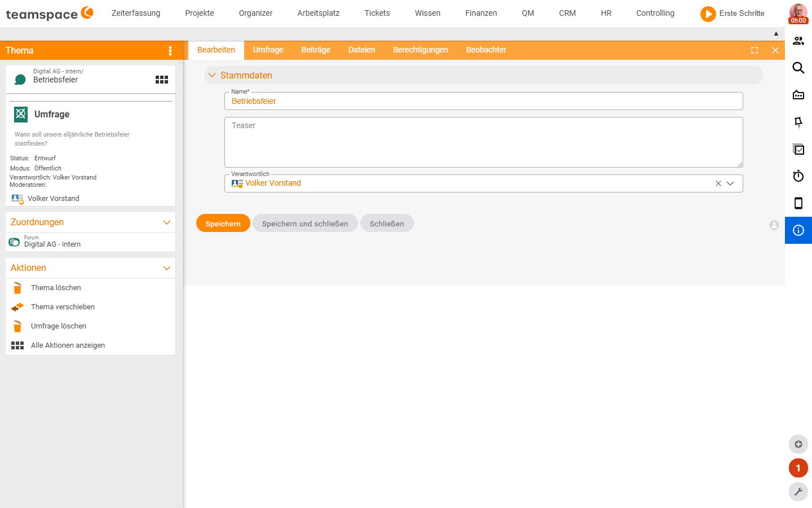Select the Bearbeiten tab
The width and height of the screenshot is (812, 508).
pos(216,50)
